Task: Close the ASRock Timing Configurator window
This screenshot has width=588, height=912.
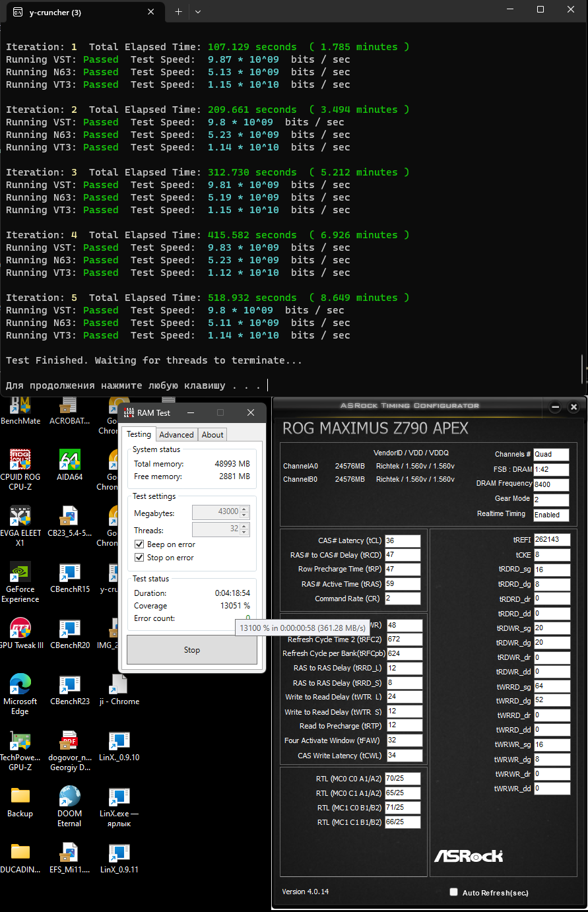Action: [573, 407]
